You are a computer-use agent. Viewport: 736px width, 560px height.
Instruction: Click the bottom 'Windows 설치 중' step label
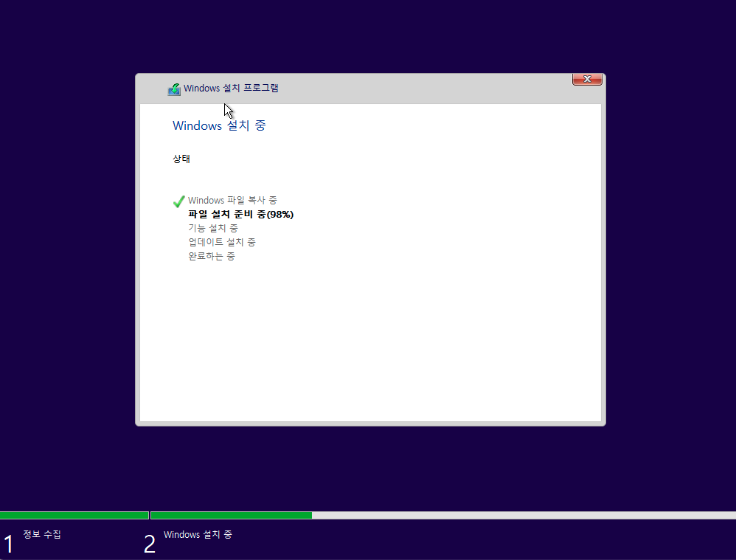[x=198, y=535]
